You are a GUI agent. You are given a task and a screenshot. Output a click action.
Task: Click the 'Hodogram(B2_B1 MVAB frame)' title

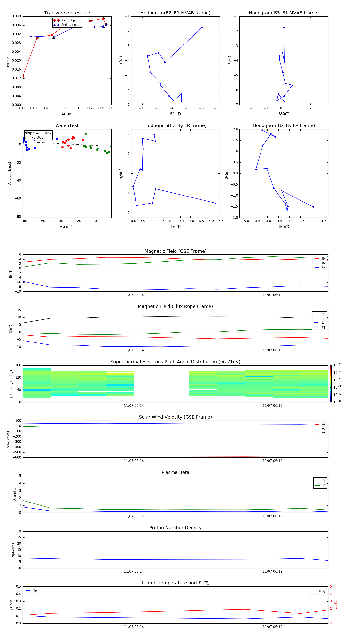[175, 13]
